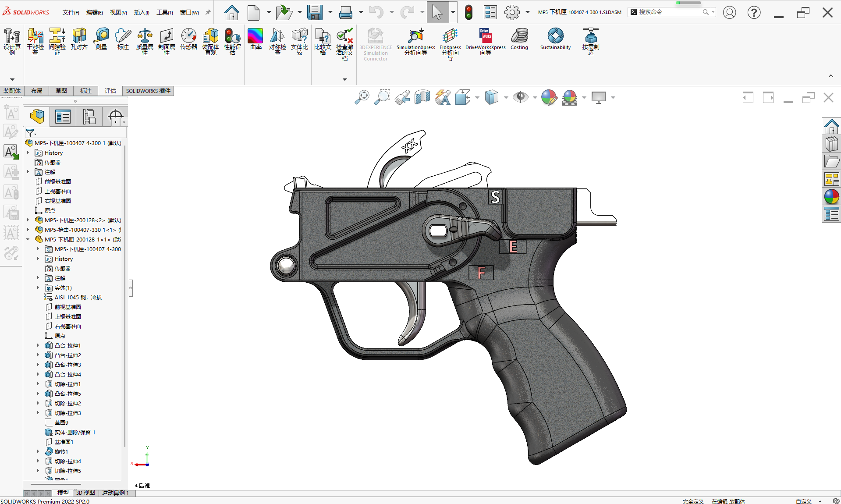Launch the 间隙验证 clearance verification tool
The height and width of the screenshot is (504, 841).
[x=57, y=41]
